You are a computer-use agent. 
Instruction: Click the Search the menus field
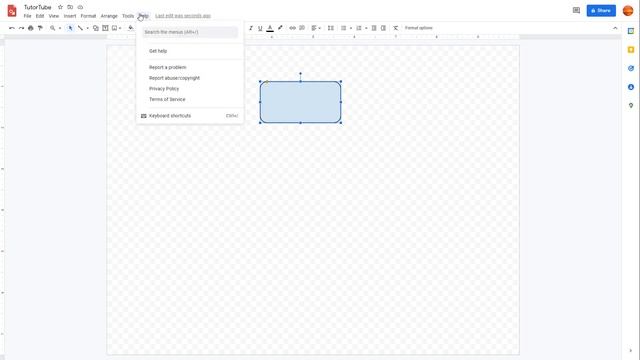click(x=190, y=32)
